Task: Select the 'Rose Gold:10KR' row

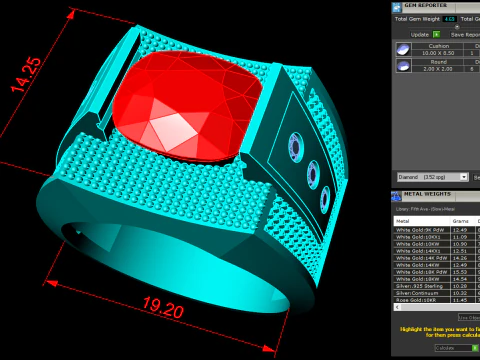Action: click(x=437, y=300)
